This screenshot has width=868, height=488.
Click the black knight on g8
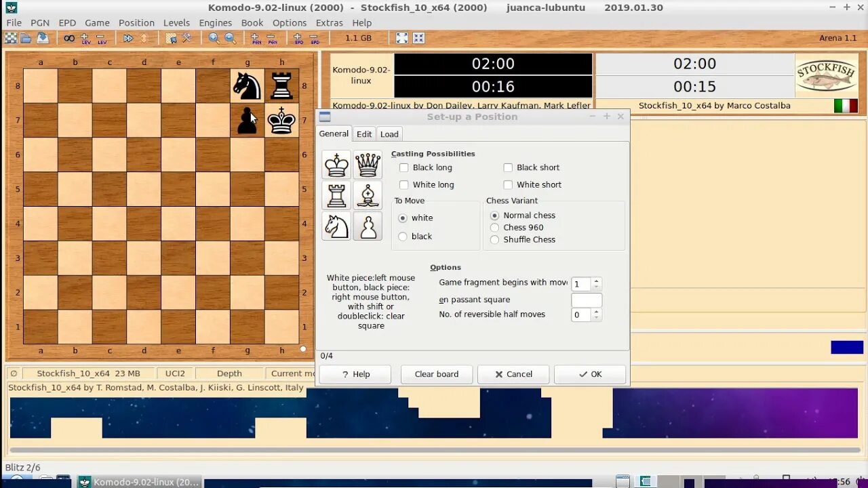pos(247,86)
